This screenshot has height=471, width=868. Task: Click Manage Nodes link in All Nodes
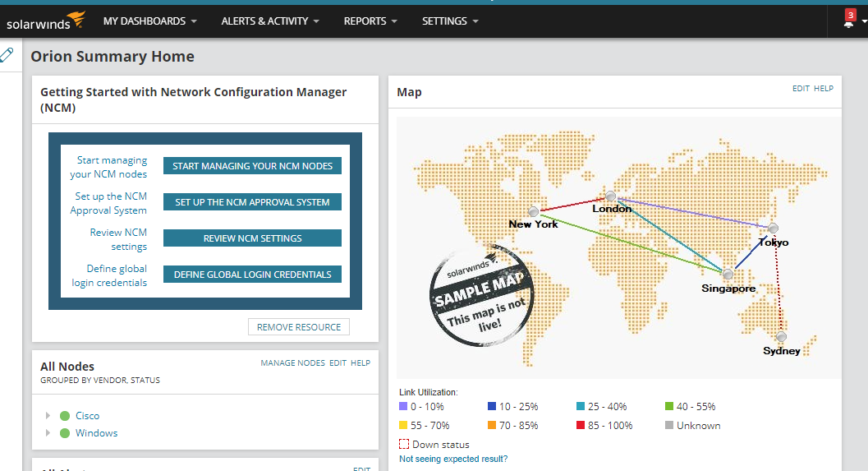(x=293, y=363)
